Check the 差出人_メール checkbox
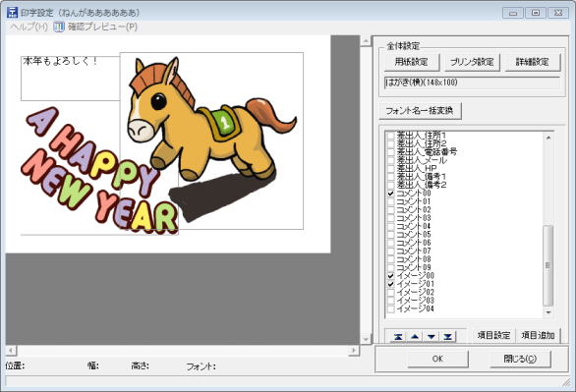 pos(391,160)
